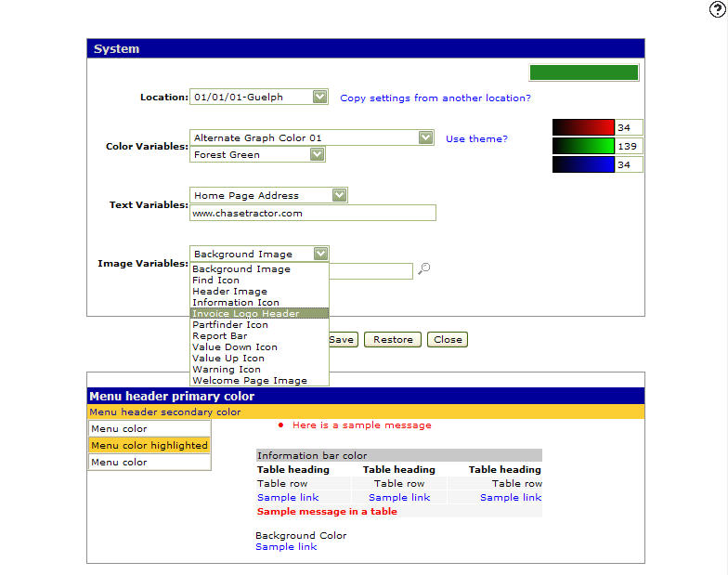Adjust the red gradient slider

pyautogui.click(x=583, y=127)
